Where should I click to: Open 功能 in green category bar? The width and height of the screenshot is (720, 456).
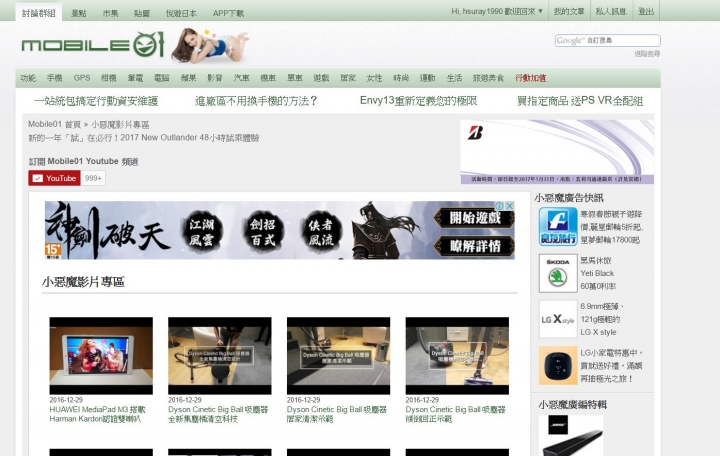click(x=28, y=78)
